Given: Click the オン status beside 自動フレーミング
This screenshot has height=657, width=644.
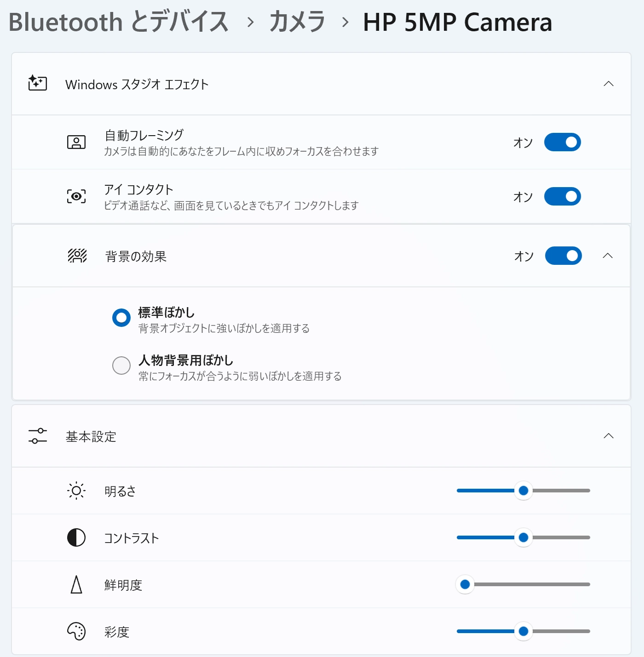Looking at the screenshot, I should tap(523, 143).
